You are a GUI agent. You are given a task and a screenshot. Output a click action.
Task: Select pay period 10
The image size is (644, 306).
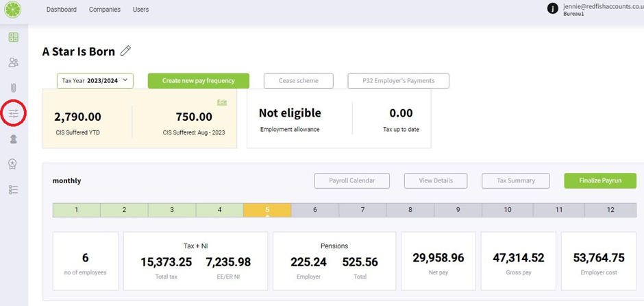pos(508,210)
